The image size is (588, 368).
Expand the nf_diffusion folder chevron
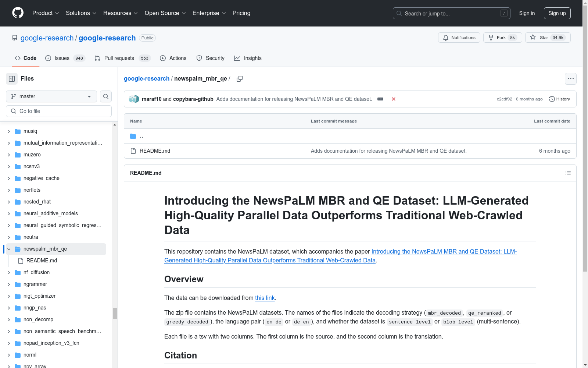(9, 273)
